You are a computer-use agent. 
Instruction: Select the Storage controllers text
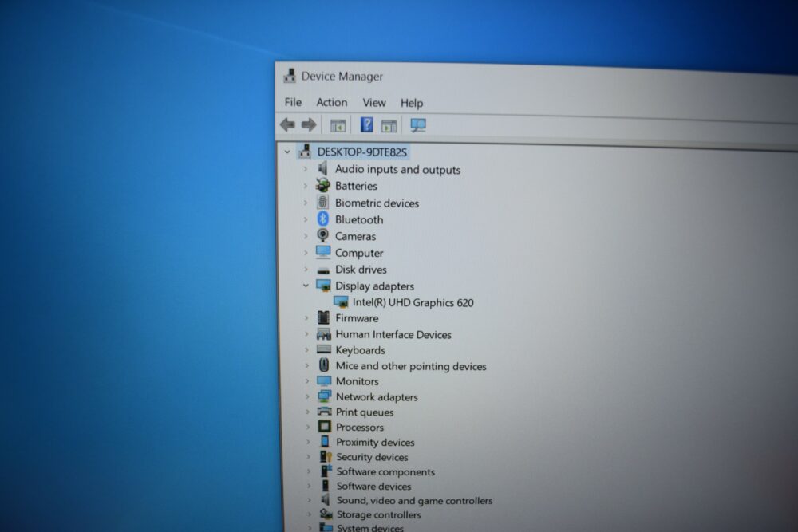coord(378,514)
